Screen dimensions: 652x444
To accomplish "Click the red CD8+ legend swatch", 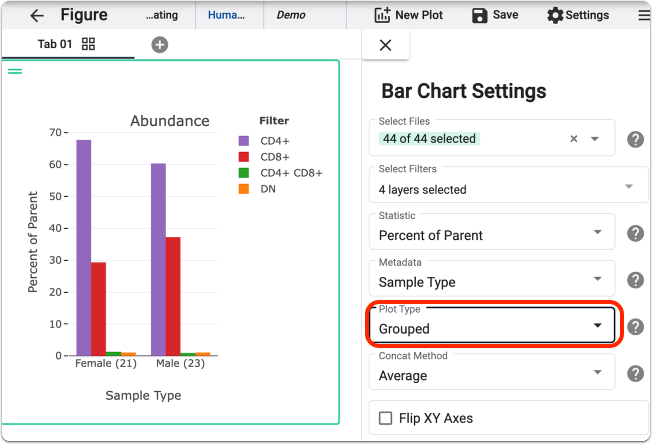I will point(244,157).
